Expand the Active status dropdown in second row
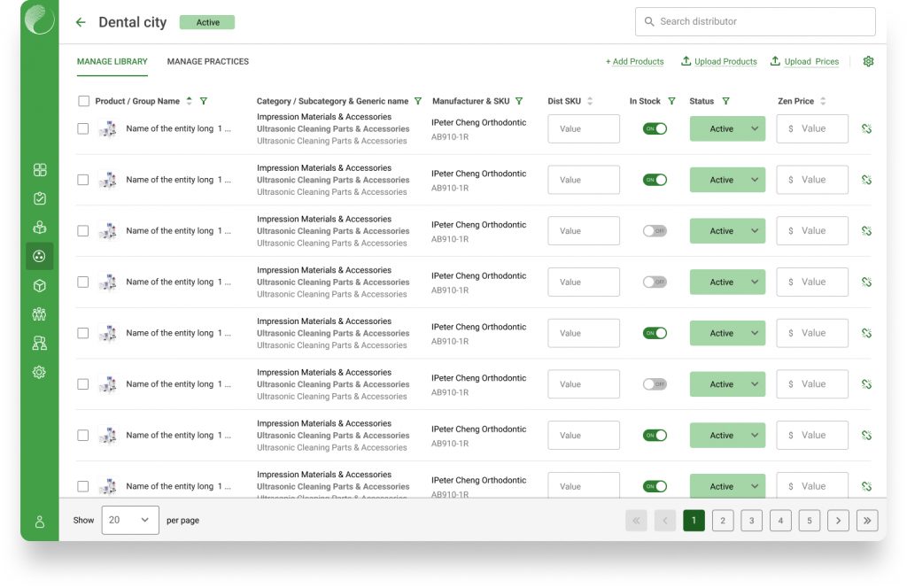This screenshot has width=907, height=588. tap(755, 180)
